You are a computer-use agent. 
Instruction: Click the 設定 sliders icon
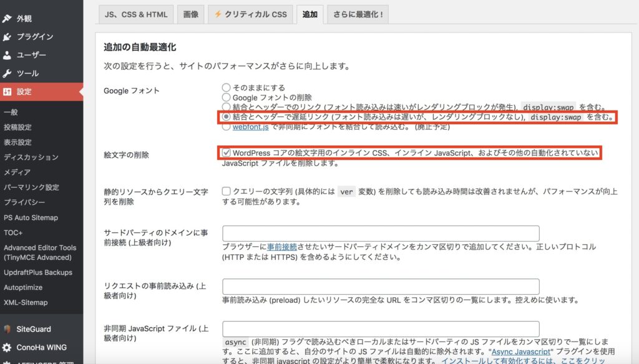coord(7,92)
